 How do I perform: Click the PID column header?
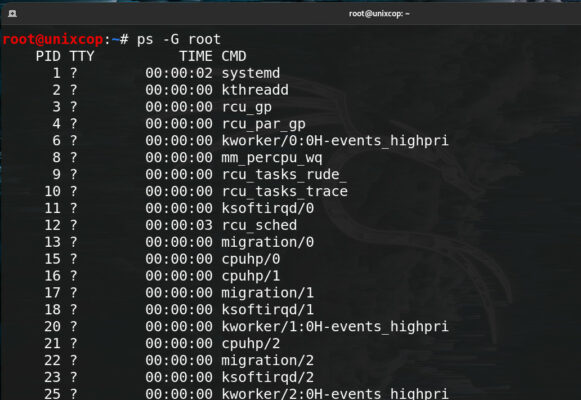(48, 56)
